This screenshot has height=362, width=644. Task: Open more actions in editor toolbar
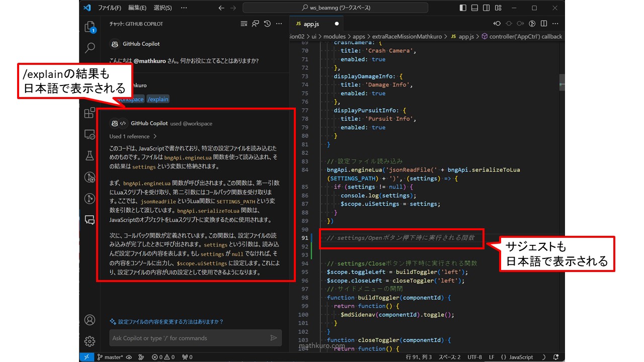point(556,24)
